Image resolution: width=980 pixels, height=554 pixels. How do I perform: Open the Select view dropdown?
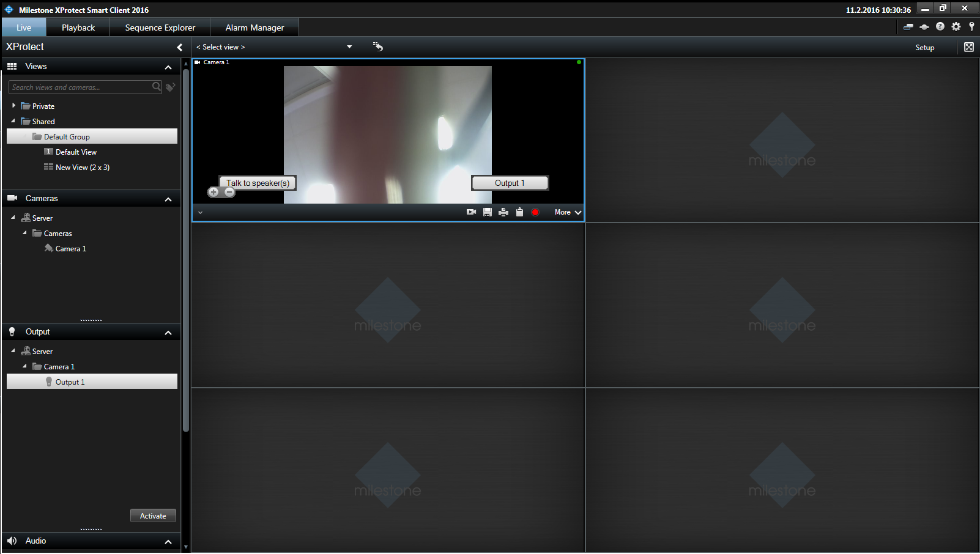(x=349, y=47)
